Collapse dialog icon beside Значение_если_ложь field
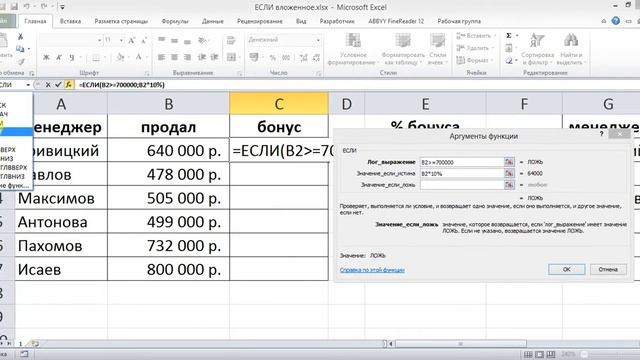 click(509, 185)
